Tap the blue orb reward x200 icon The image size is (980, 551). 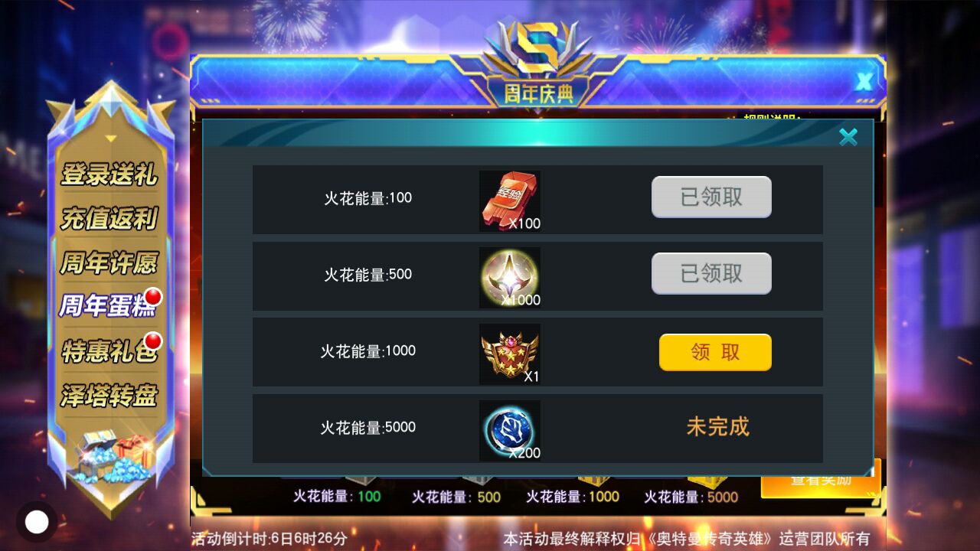(x=510, y=430)
